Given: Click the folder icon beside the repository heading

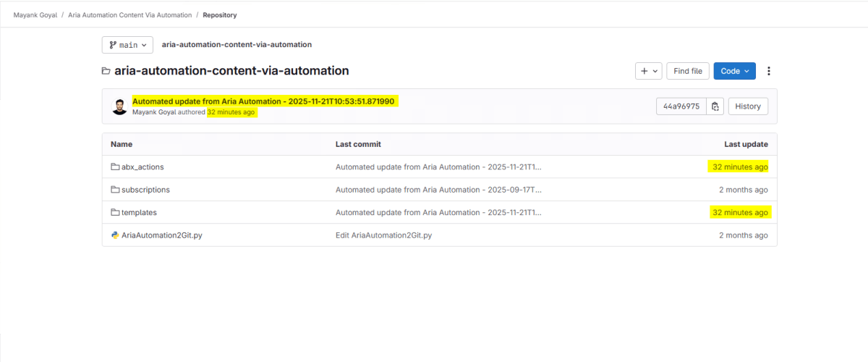Looking at the screenshot, I should pyautogui.click(x=106, y=71).
